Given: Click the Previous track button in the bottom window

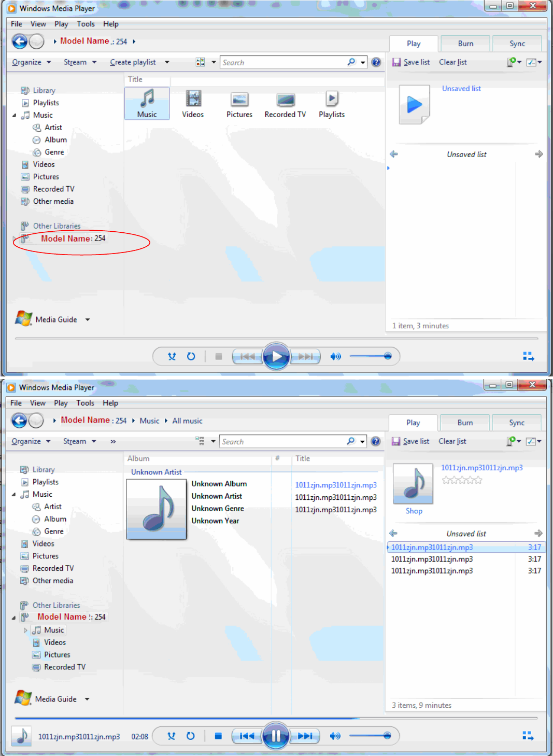Looking at the screenshot, I should click(247, 736).
